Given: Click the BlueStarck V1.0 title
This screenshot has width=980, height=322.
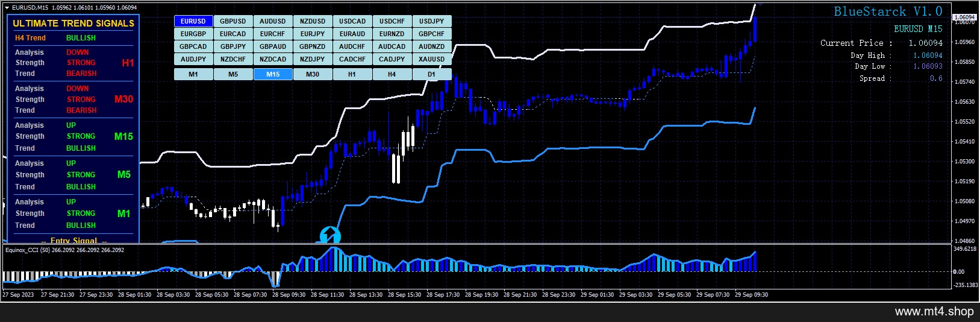Looking at the screenshot, I should pyautogui.click(x=888, y=11).
